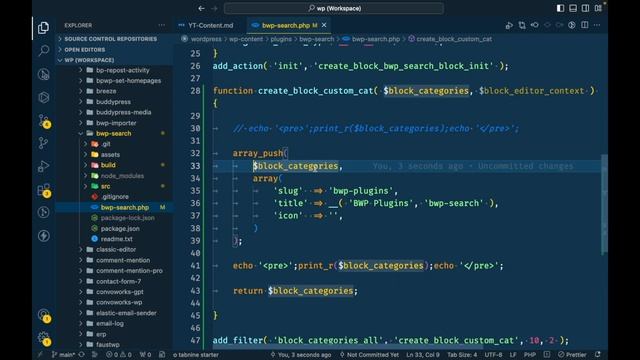The image size is (640, 360).
Task: Click tabnine starter status item
Action: point(196,355)
